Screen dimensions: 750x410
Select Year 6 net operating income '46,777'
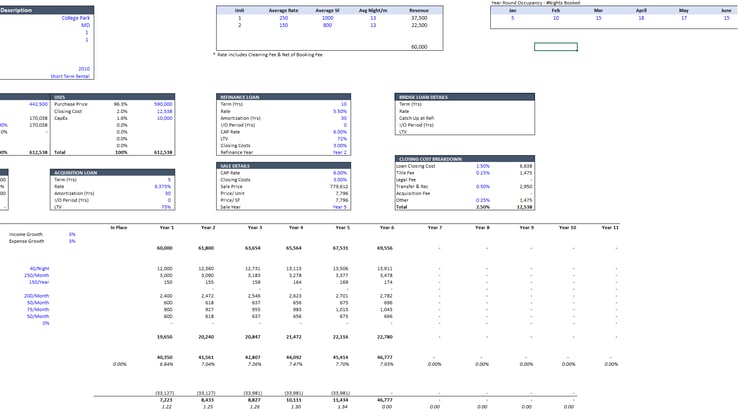pyautogui.click(x=385, y=357)
